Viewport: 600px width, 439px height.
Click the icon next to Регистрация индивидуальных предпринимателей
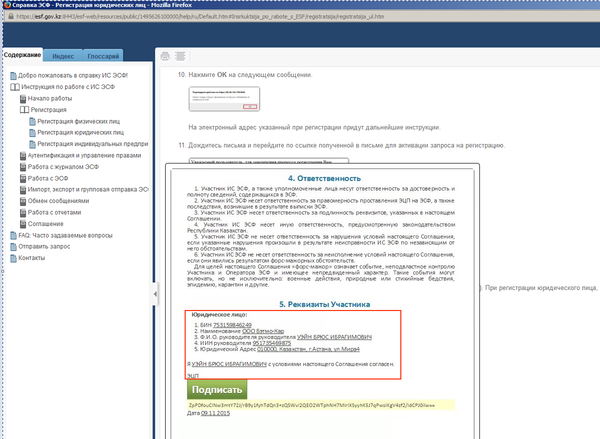(31, 143)
